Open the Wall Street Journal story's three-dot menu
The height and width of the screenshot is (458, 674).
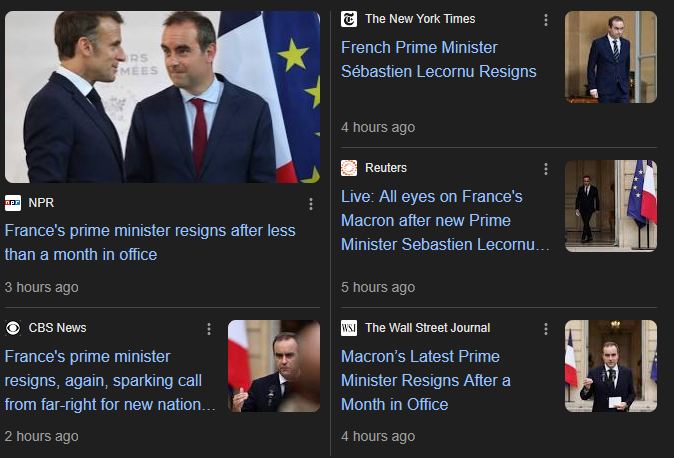545,329
